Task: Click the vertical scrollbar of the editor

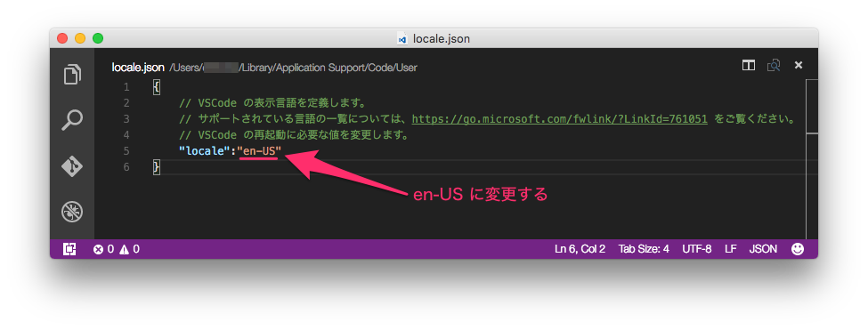Action: [x=812, y=158]
